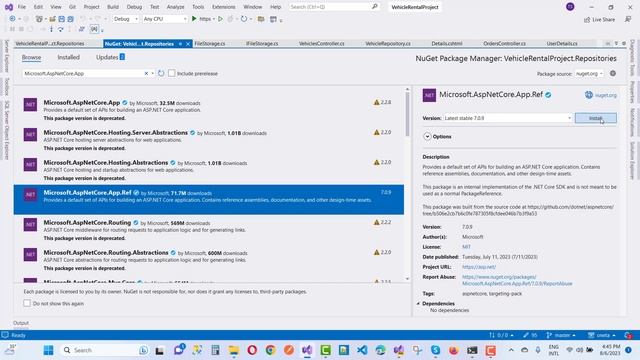Screen dimensions: 640x360
Task: Collapse the Dependencies section
Action: (418, 304)
